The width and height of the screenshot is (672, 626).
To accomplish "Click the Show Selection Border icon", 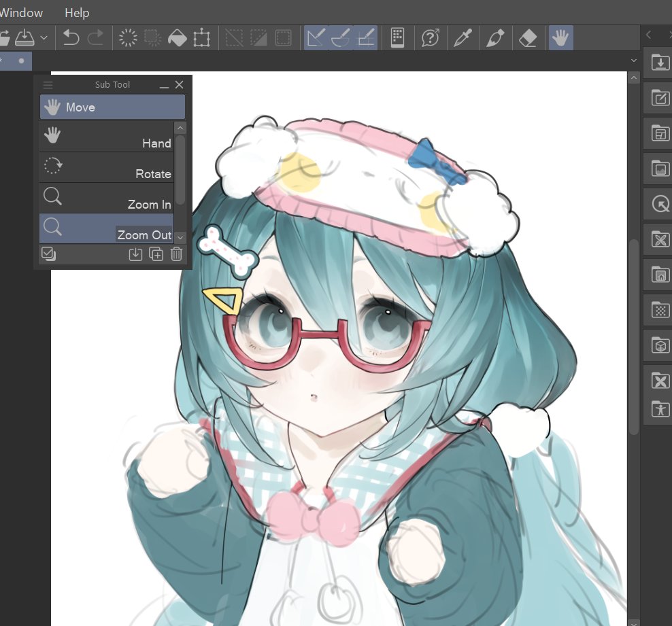I will click(x=283, y=37).
